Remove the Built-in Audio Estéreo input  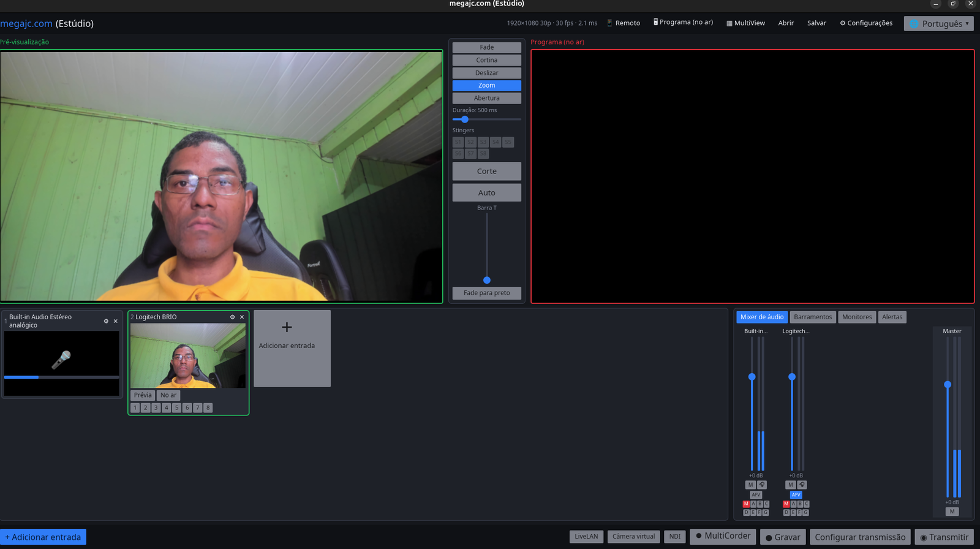[x=116, y=321]
